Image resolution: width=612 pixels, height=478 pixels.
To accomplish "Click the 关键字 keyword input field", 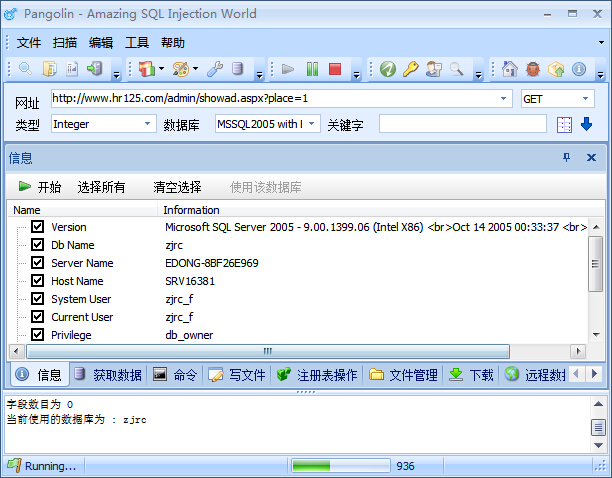I will tap(463, 124).
